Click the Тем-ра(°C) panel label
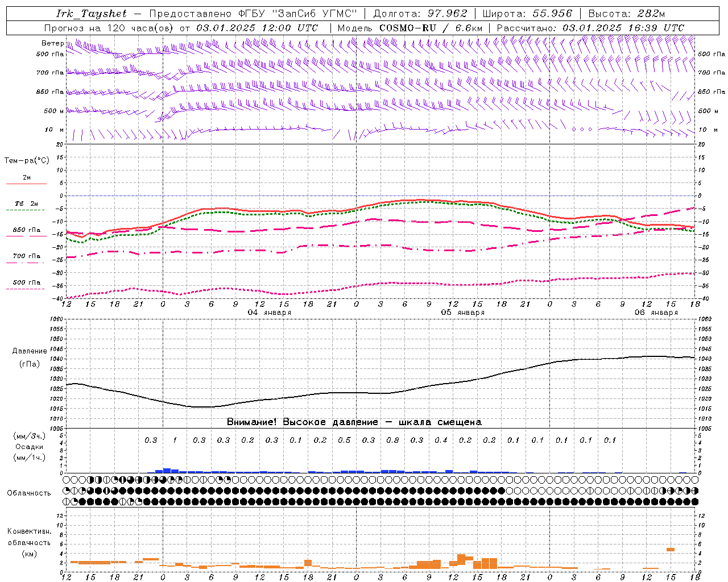The height and width of the screenshot is (582, 728). click(x=27, y=161)
